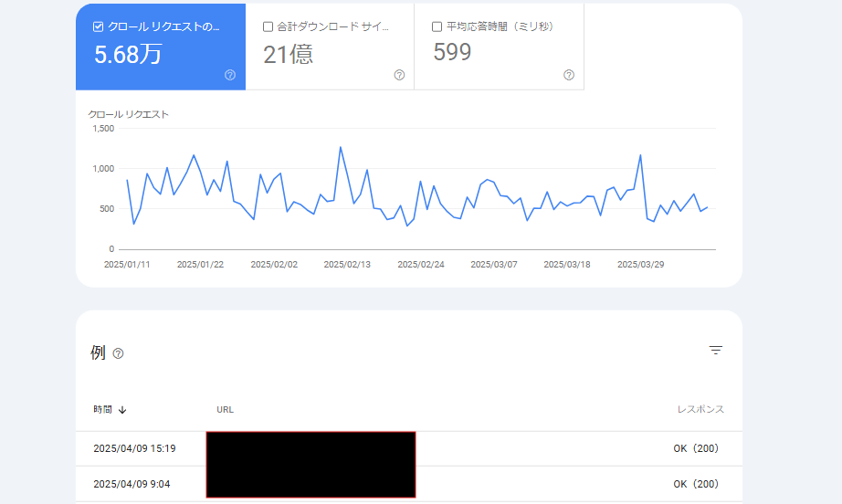
Task: Click OK（200）response in the 15:19 row
Action: 696,448
